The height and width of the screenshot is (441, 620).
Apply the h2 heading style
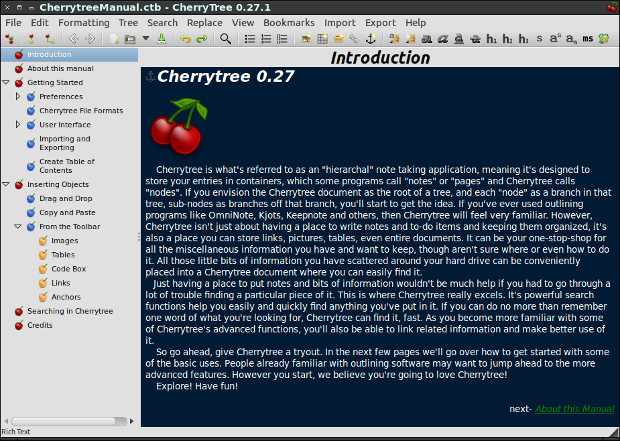tap(507, 39)
